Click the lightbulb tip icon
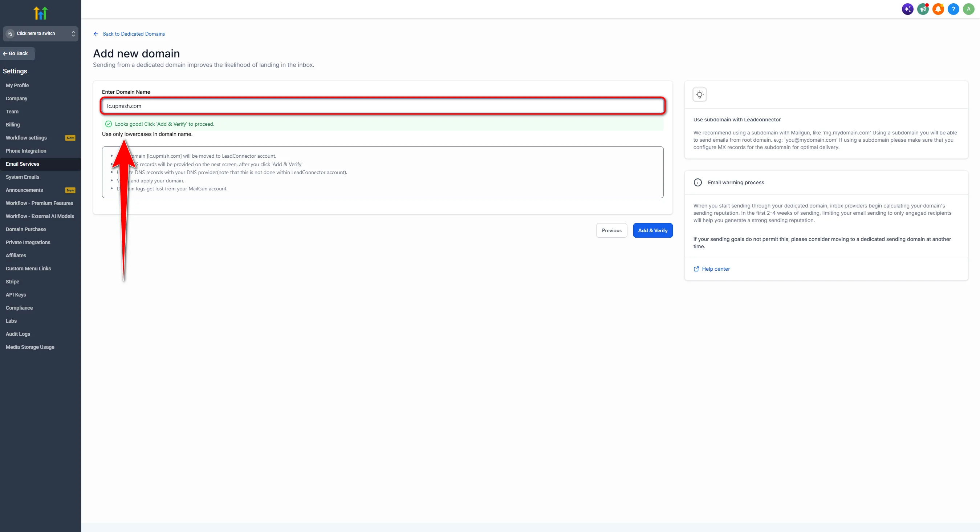The height and width of the screenshot is (532, 980). coord(700,94)
